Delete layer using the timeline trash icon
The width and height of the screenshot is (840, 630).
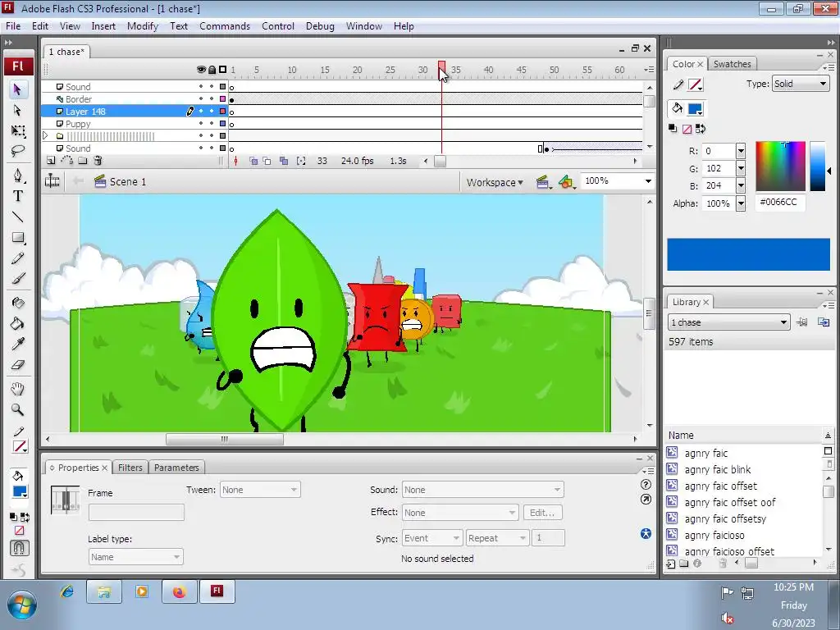pyautogui.click(x=98, y=160)
